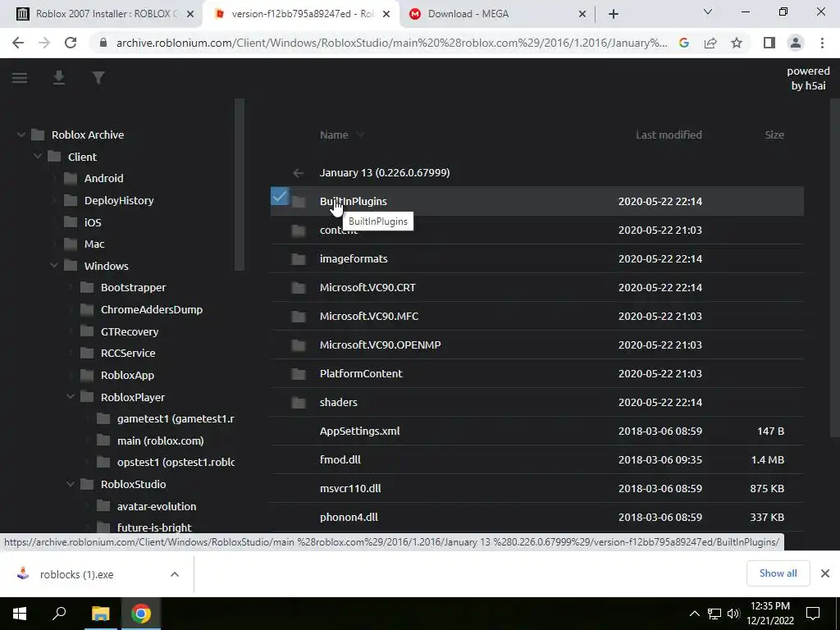
Task: Open Chrome profile avatar
Action: [x=796, y=43]
